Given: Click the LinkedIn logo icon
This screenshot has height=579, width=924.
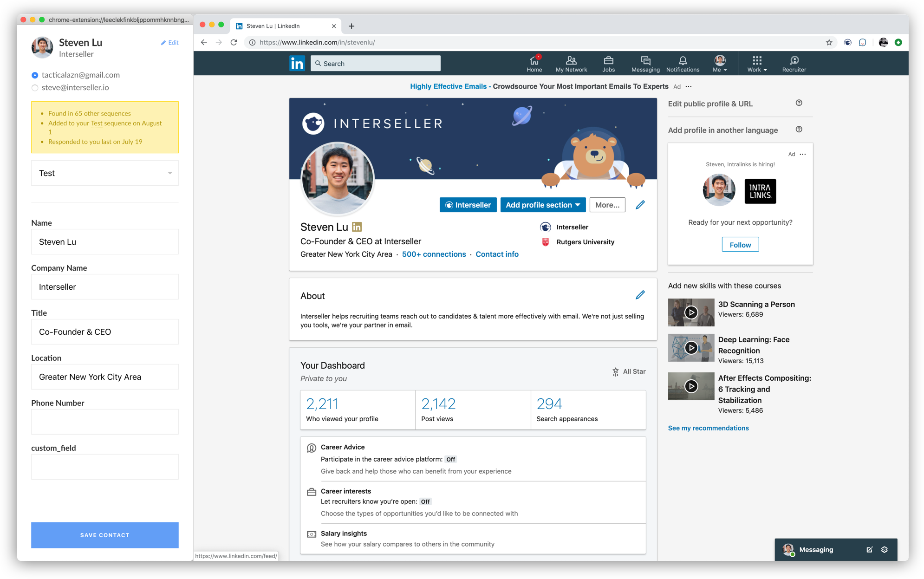Looking at the screenshot, I should pos(297,63).
